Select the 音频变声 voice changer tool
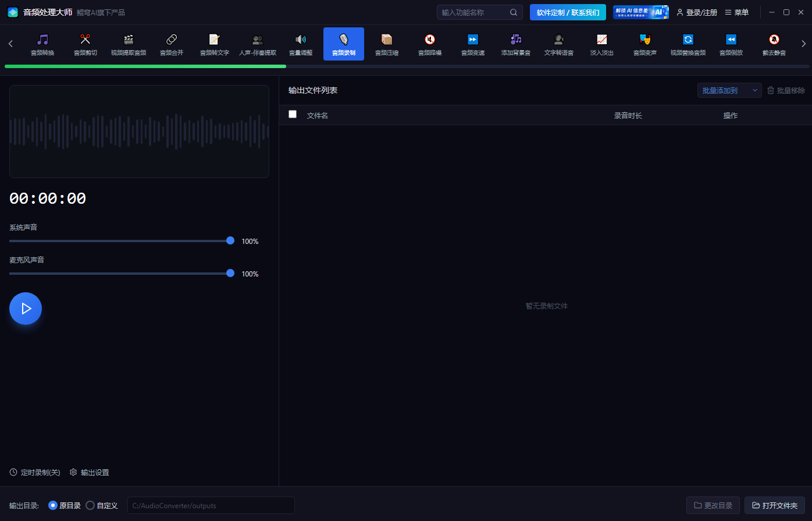 click(645, 44)
